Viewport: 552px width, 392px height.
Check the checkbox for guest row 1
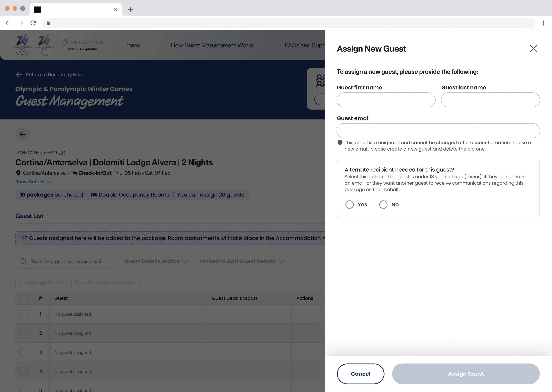[x=23, y=314]
